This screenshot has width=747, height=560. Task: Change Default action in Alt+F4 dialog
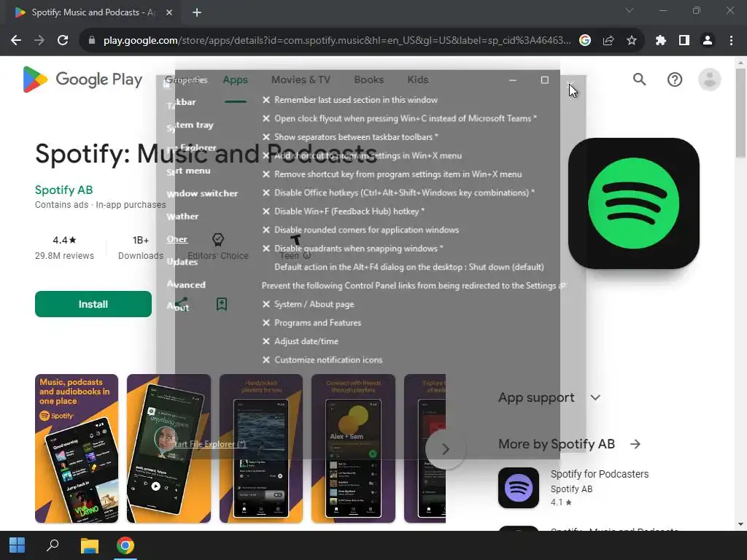pos(409,267)
